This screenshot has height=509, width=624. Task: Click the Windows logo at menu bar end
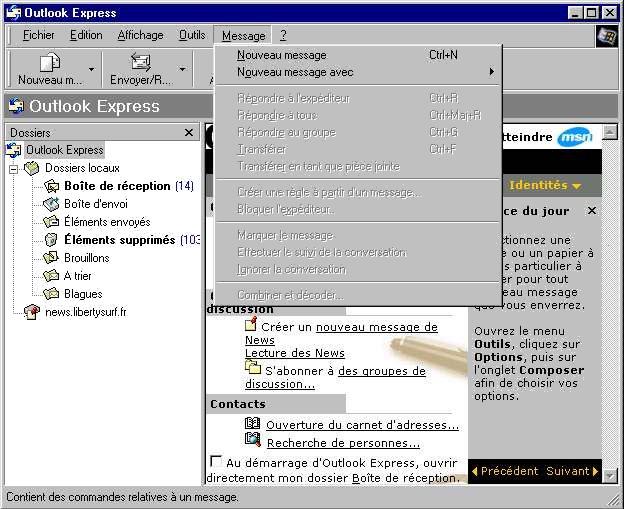click(x=606, y=36)
